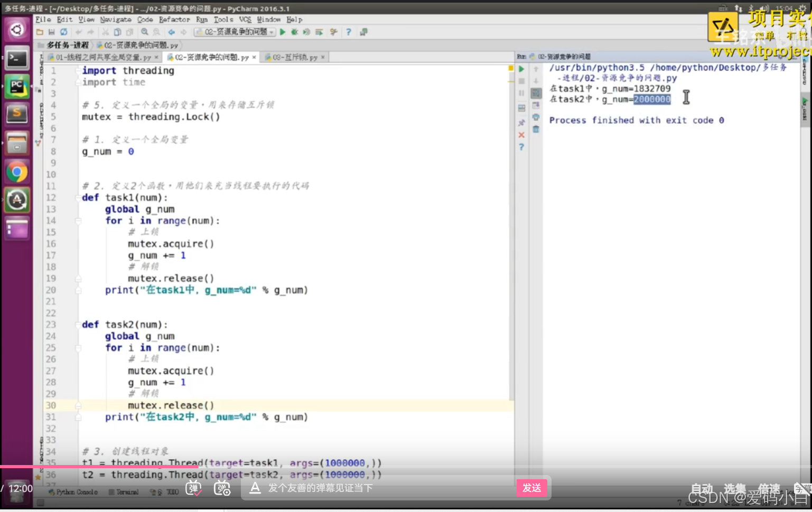Click the Back navigation arrow icon
This screenshot has height=512, width=812.
tap(171, 32)
